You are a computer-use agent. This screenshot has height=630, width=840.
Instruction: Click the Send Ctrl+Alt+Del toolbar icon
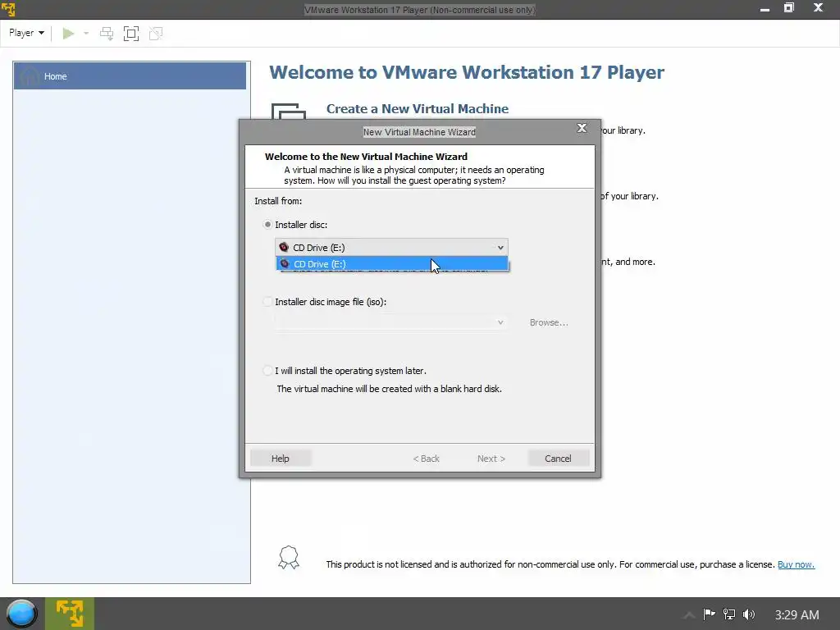107,34
